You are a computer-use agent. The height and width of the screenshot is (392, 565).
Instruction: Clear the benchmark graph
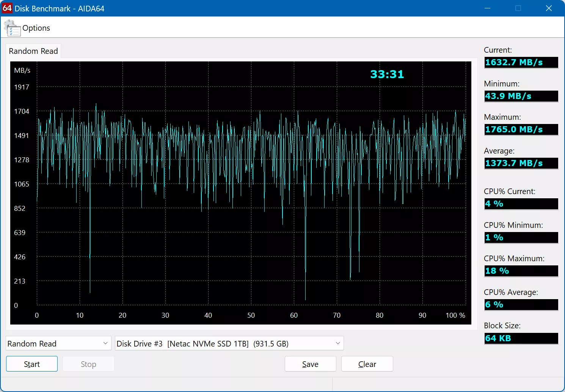(367, 364)
